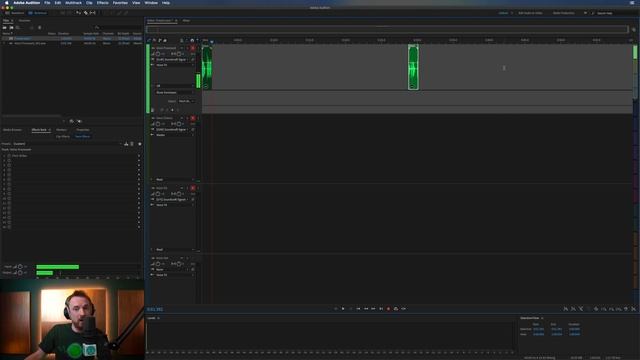Click Effects Rack Input gain knob
Viewport: 640px width, 360px height.
20,267
